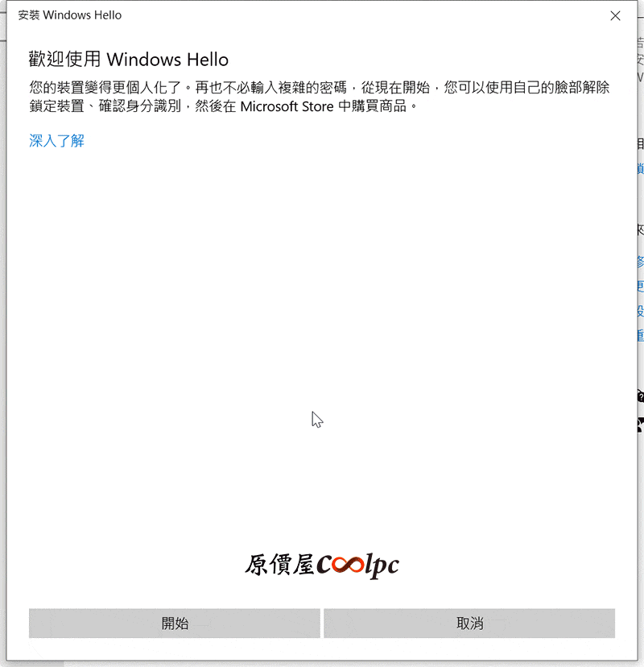The width and height of the screenshot is (644, 667).
Task: Click the topmost blue link behind the dialog
Action: [641, 168]
